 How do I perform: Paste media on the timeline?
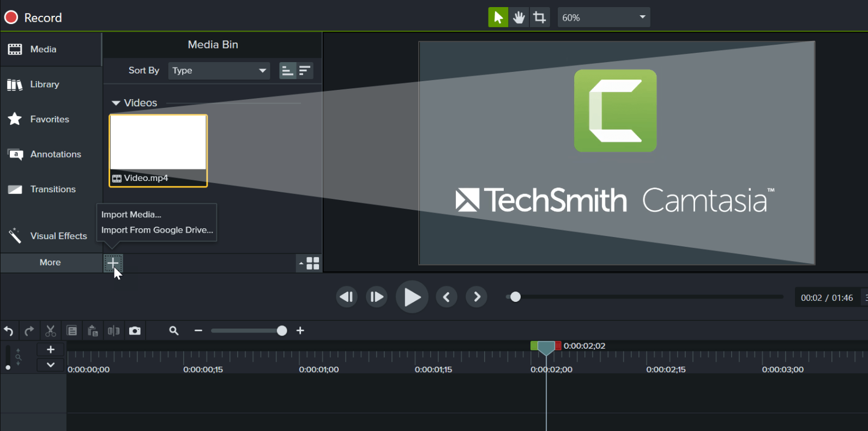coord(93,331)
